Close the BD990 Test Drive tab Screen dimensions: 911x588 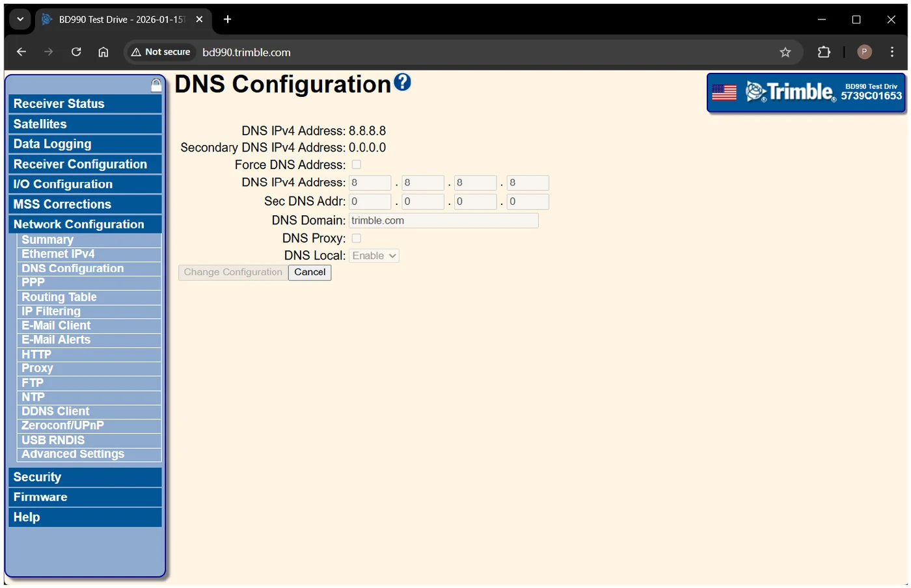[199, 20]
